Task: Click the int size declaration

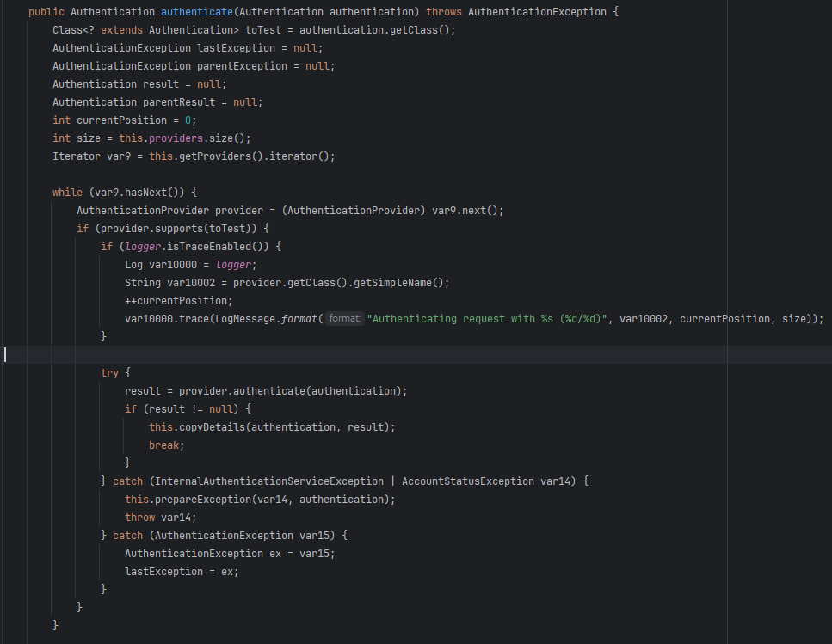Action: point(151,138)
